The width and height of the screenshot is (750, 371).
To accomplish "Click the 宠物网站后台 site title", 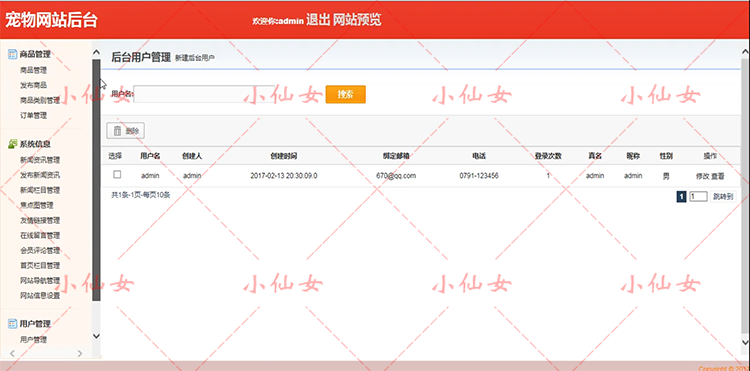I will tap(51, 20).
